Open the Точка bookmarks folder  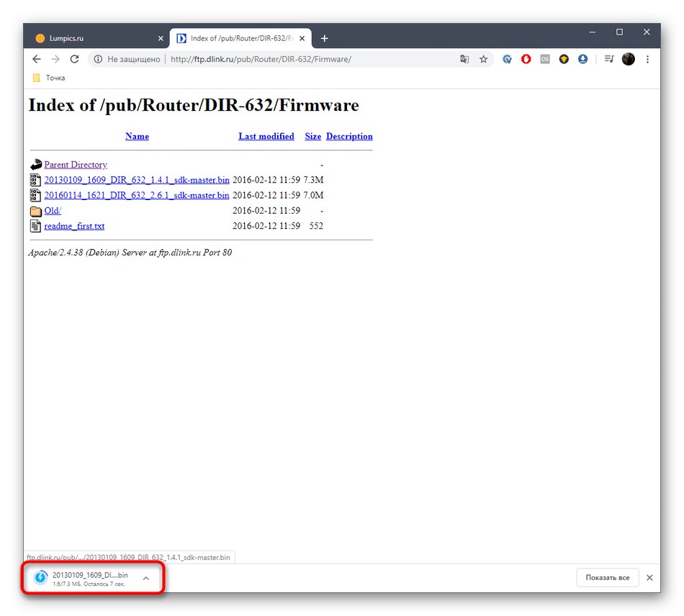pos(49,78)
